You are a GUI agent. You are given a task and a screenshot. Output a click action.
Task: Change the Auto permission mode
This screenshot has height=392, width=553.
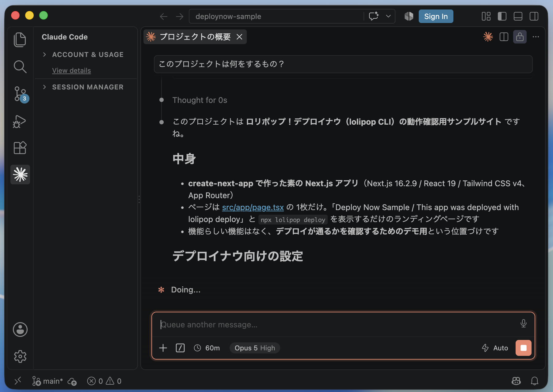pyautogui.click(x=495, y=348)
